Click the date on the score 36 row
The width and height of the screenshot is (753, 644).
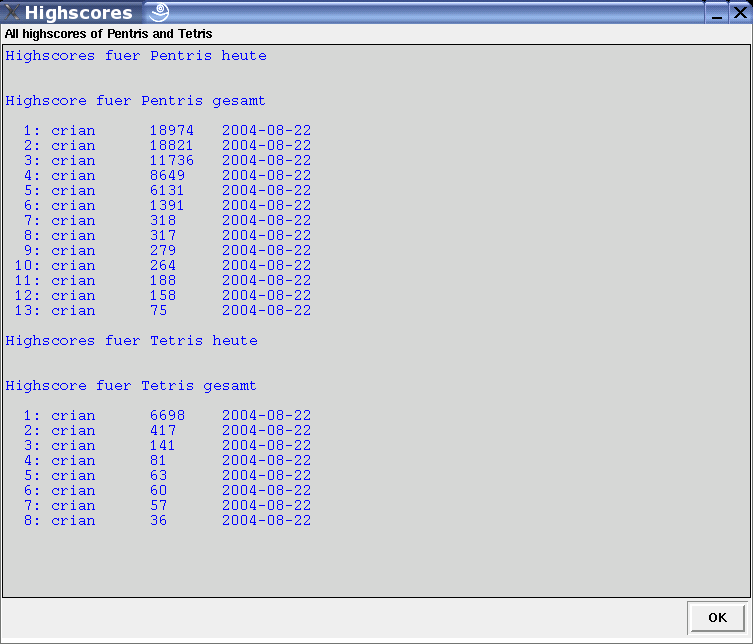267,520
